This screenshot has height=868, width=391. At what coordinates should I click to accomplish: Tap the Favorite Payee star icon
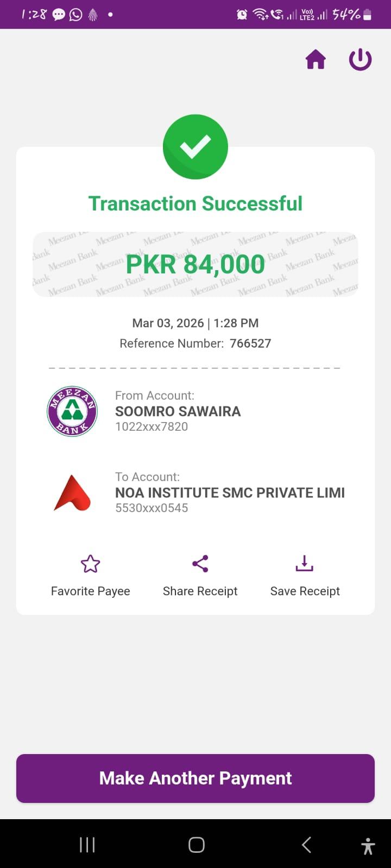tap(90, 564)
